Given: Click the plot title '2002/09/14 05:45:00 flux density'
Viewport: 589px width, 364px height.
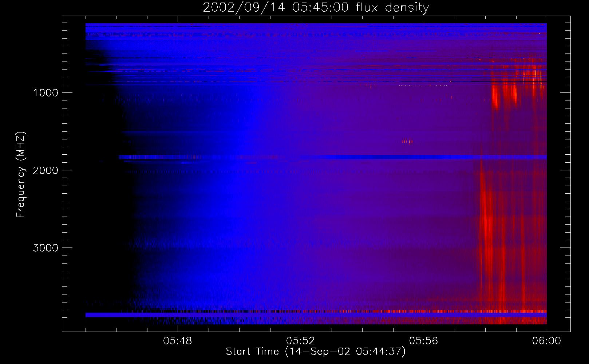Looking at the screenshot, I should point(316,8).
